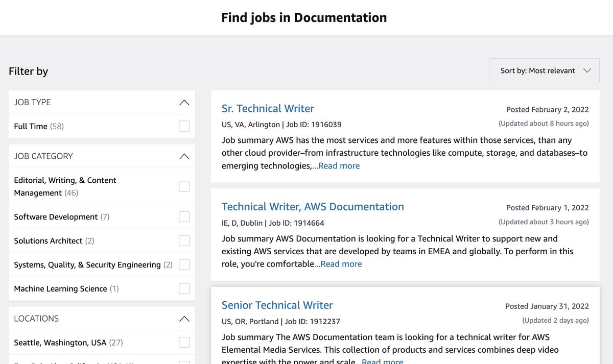Screen dimensions: 613x364
Task: Click the Updated 2 days ago text
Action: 555,321
